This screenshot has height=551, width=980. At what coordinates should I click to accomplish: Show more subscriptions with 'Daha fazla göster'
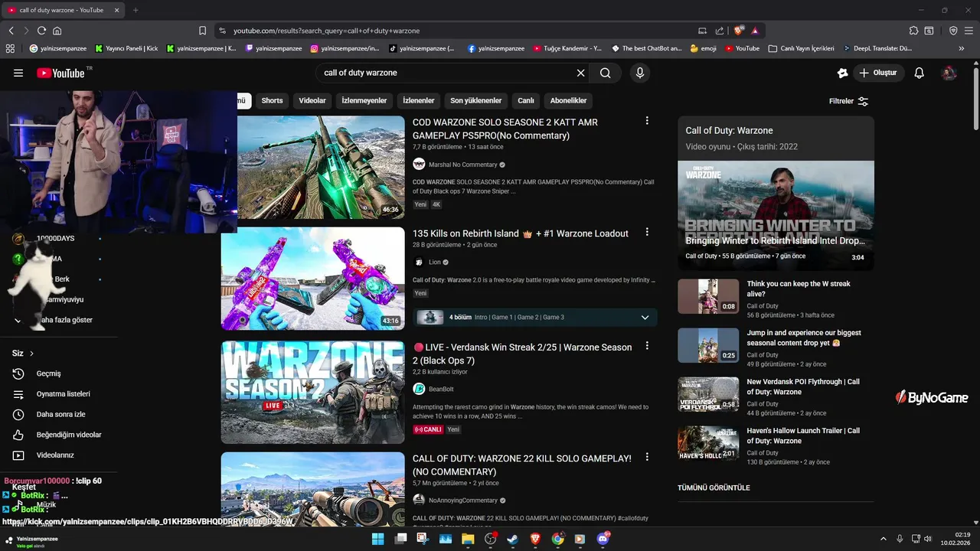(52, 320)
